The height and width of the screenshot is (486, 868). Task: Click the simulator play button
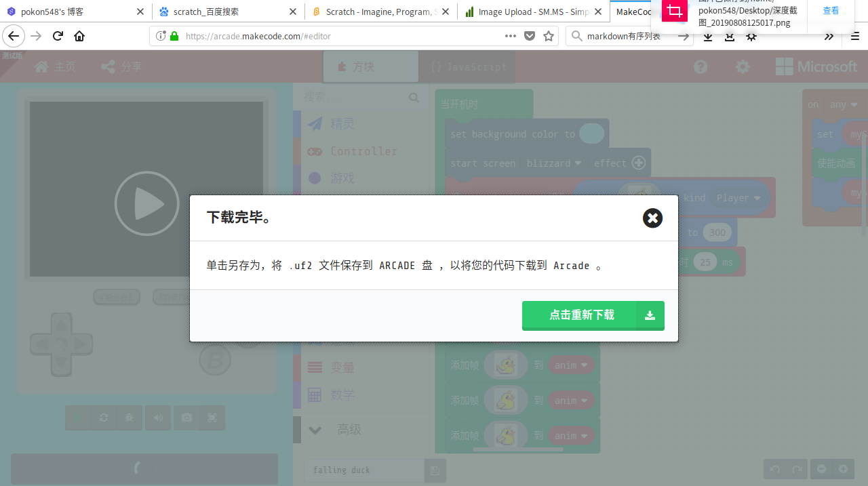146,203
